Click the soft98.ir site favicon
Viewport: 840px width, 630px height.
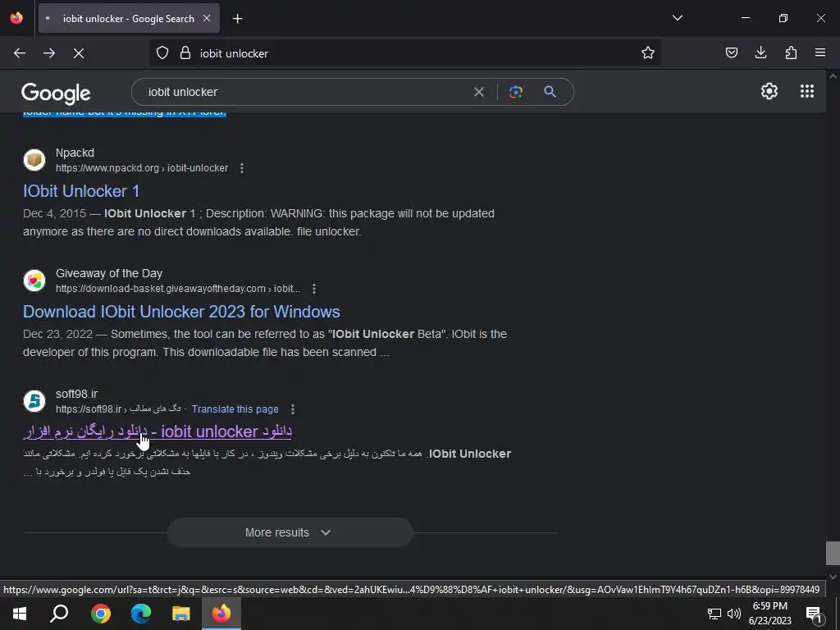tap(34, 400)
